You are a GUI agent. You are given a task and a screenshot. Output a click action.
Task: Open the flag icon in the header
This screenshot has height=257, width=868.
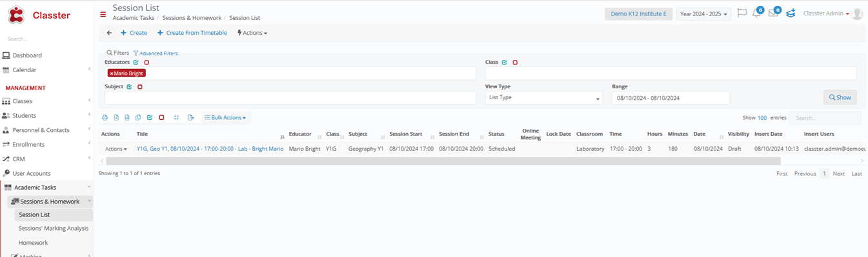click(742, 14)
